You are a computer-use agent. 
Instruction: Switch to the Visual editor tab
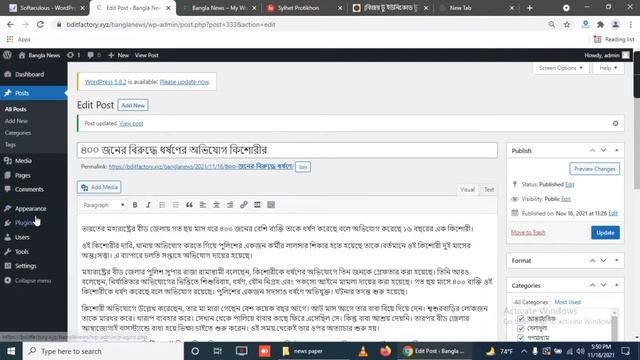point(467,190)
